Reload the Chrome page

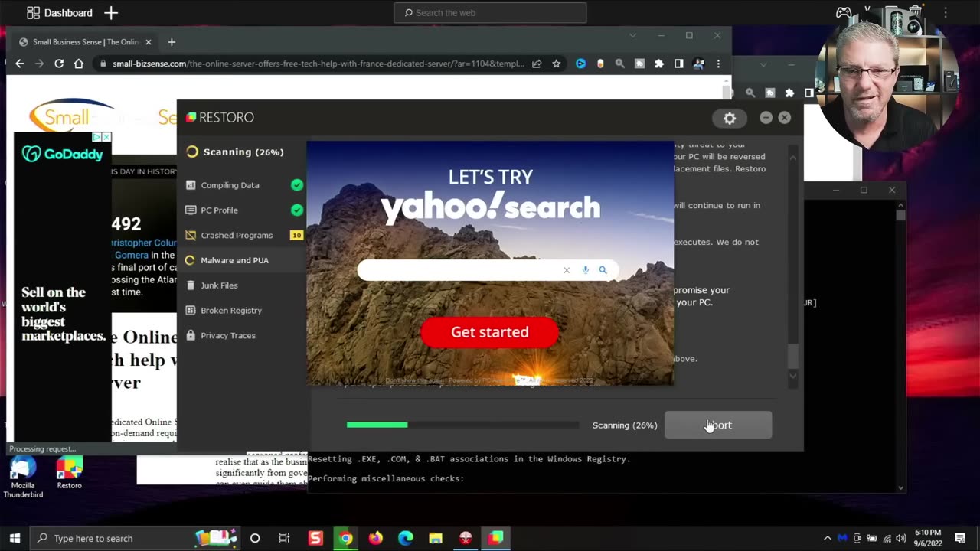tap(59, 64)
